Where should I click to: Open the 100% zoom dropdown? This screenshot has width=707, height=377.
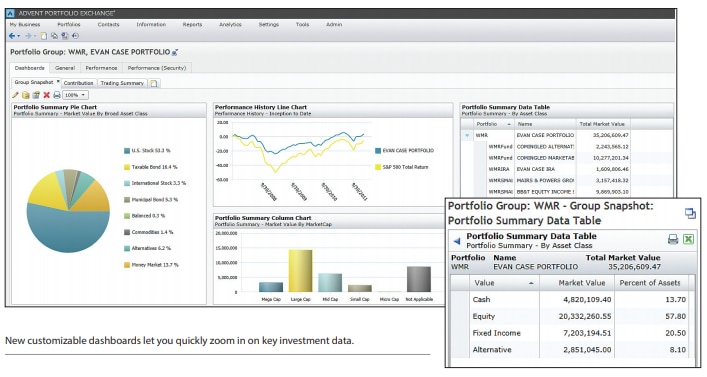[x=75, y=95]
